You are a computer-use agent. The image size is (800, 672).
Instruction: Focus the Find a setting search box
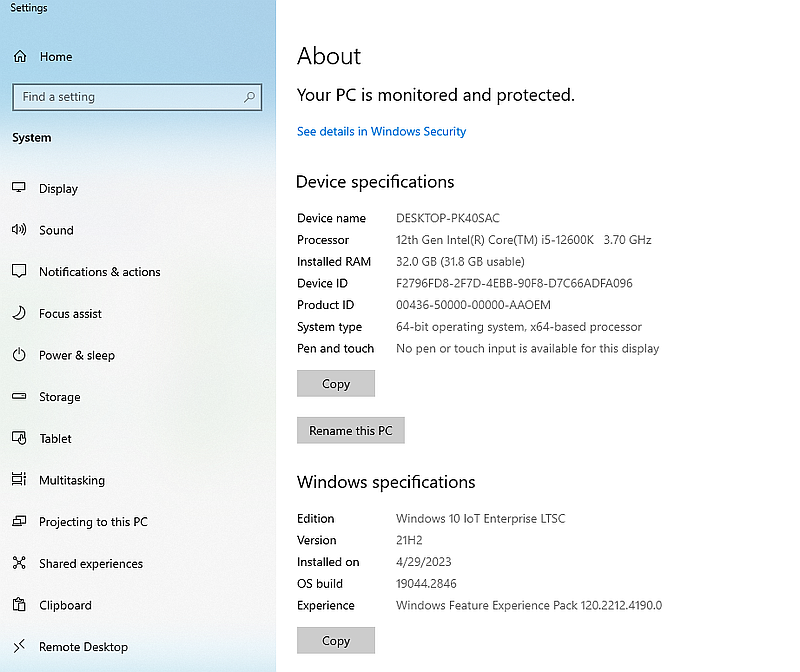click(125, 97)
